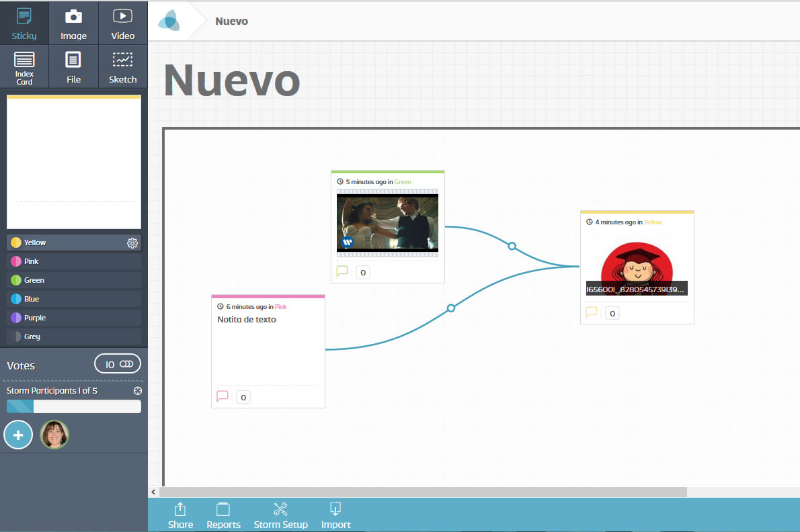Select the Sticky note tool
This screenshot has height=532, width=800.
[24, 24]
